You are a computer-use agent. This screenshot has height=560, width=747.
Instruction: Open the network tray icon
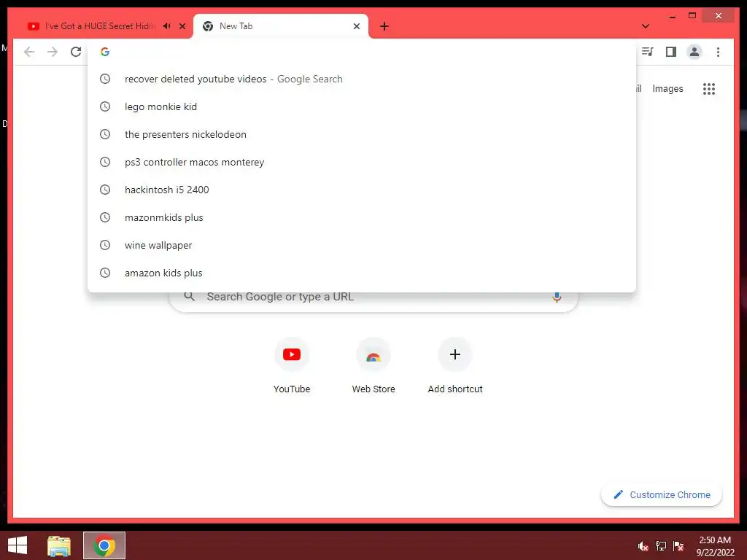pos(661,546)
